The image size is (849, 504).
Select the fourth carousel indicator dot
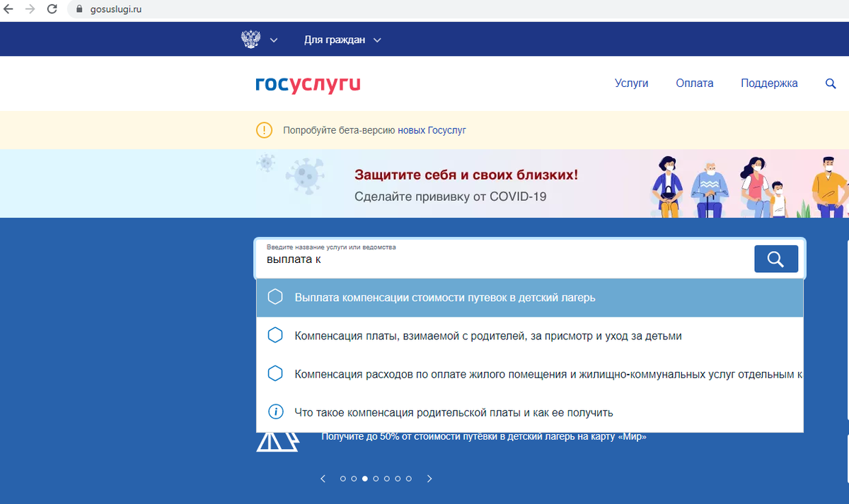pos(376,479)
